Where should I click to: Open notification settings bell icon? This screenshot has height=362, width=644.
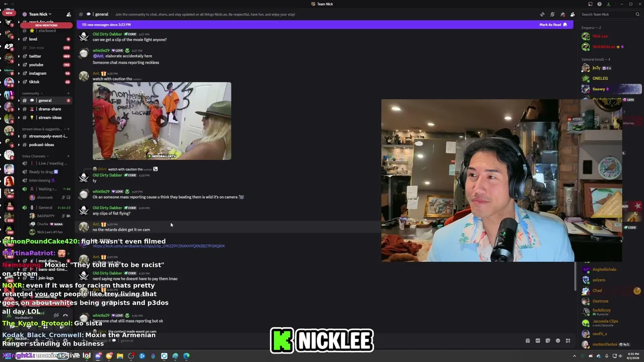[x=552, y=15]
